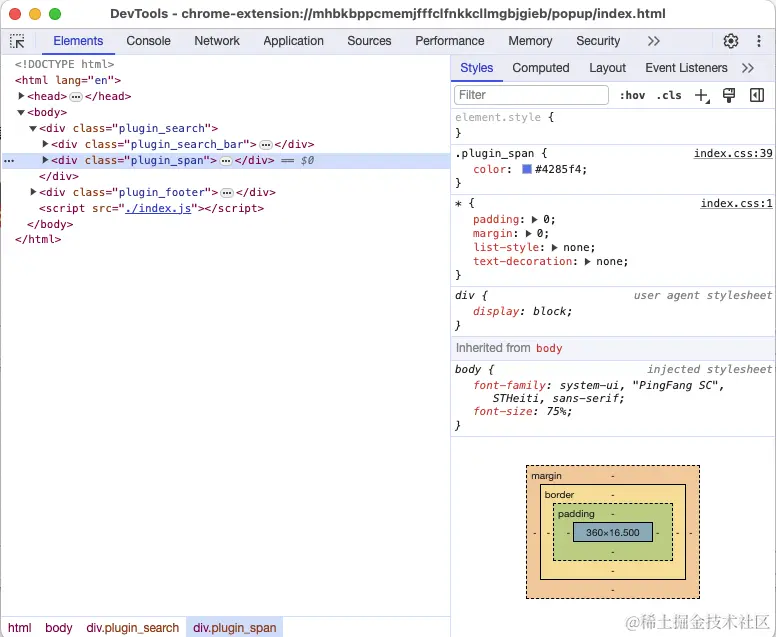This screenshot has height=637, width=776.
Task: Click display: block declaration
Action: (522, 311)
